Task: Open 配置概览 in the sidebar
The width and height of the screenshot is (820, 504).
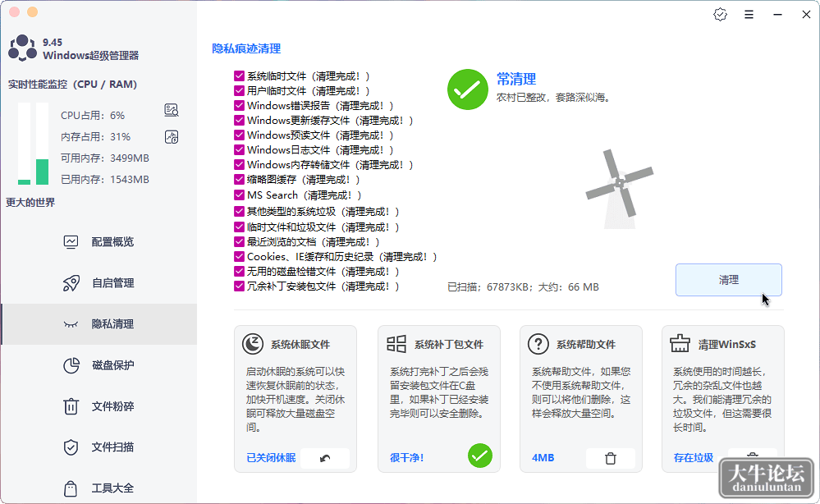Action: [99, 242]
